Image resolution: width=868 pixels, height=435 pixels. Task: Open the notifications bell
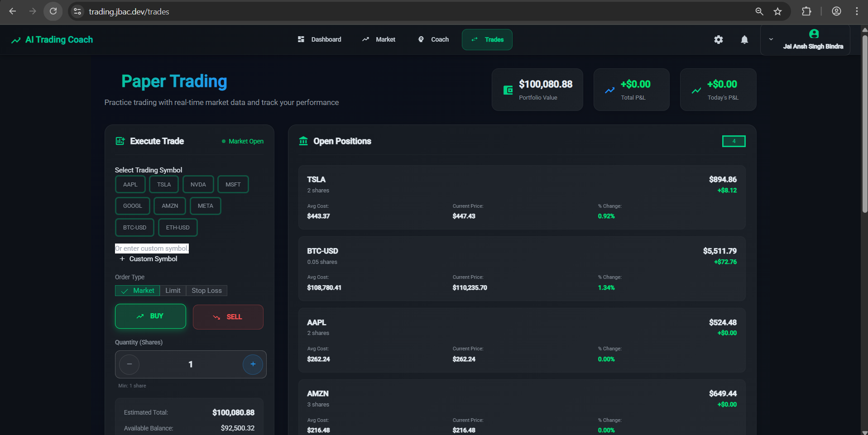(744, 40)
